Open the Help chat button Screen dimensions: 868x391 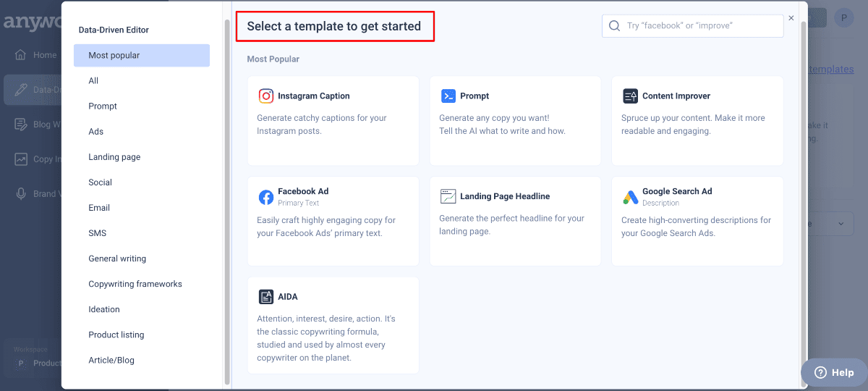tap(834, 372)
